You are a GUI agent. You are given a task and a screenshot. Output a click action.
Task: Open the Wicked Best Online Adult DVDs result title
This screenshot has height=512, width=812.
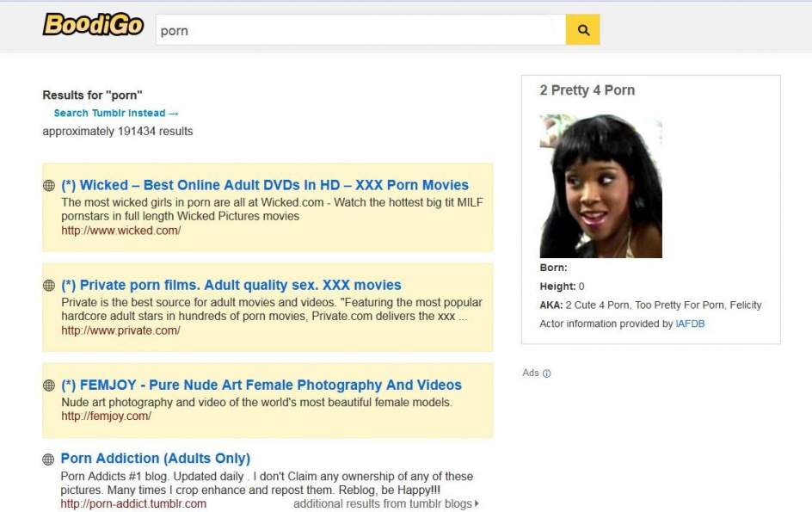tap(265, 185)
